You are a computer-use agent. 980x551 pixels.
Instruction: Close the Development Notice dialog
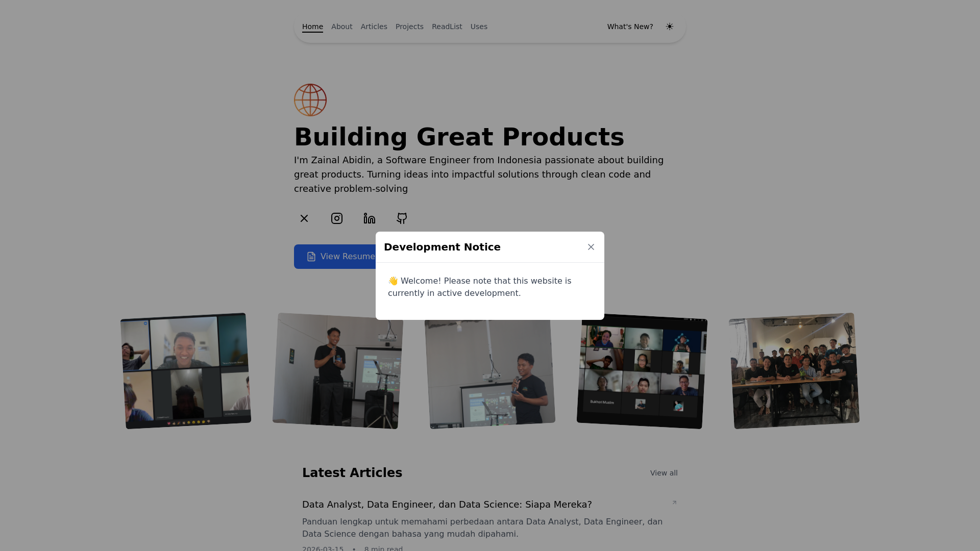591,247
